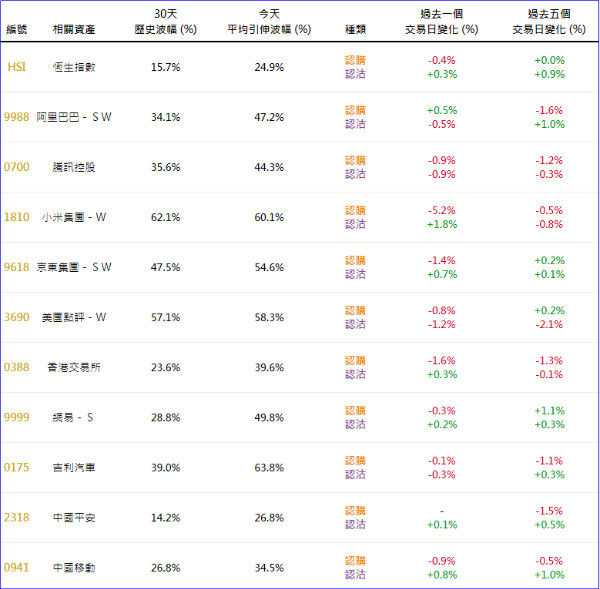The image size is (600, 589).
Task: Open stock code 0941 link
Action: click(16, 568)
